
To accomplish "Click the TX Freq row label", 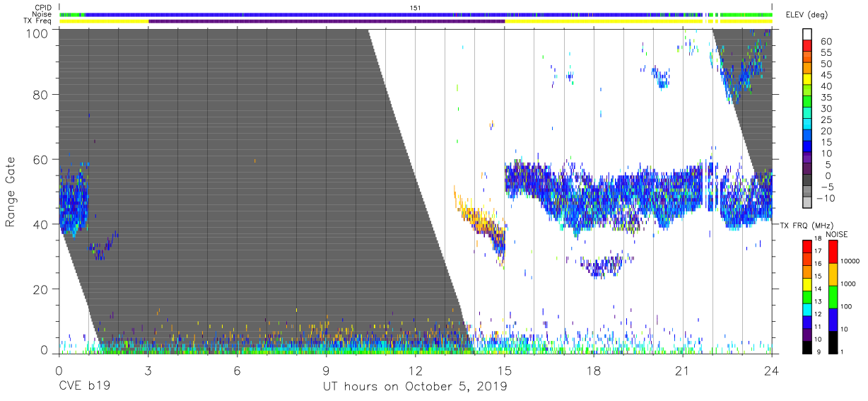I will click(37, 21).
